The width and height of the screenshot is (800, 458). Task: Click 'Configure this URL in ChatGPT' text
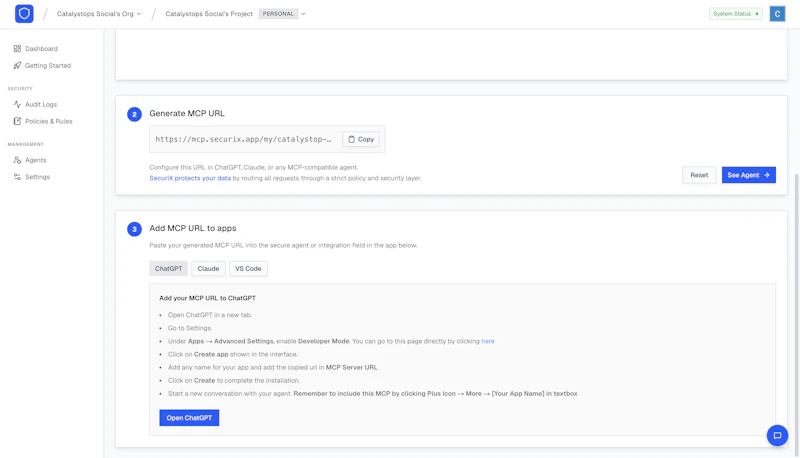pyautogui.click(x=254, y=167)
